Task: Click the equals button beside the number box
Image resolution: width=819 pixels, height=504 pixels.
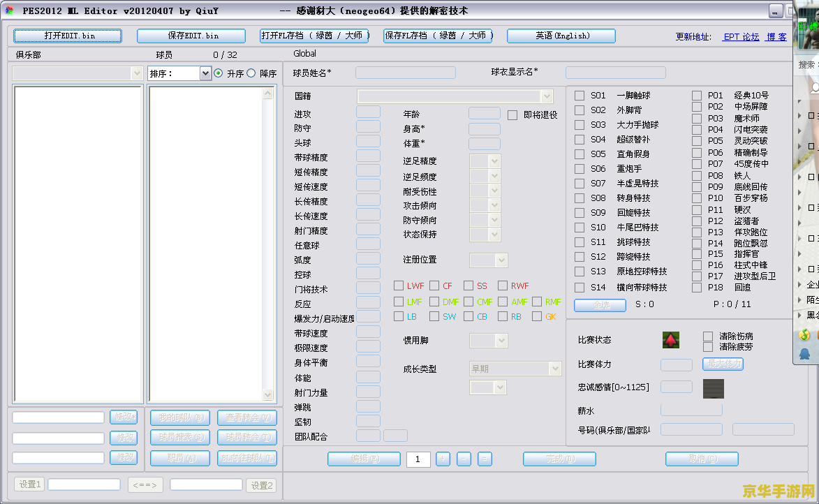Action: pyautogui.click(x=484, y=459)
